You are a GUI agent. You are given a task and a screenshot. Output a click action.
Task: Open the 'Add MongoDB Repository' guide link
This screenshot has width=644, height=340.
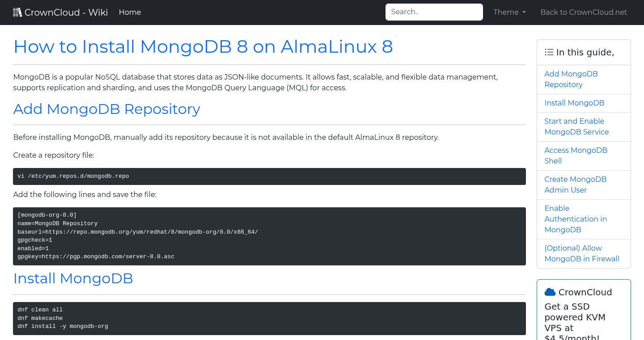pos(571,79)
